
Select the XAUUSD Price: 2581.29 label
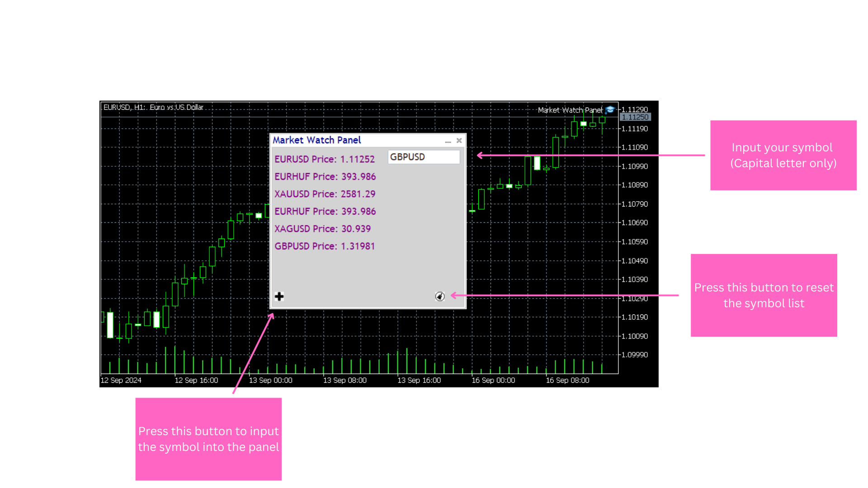coord(325,194)
